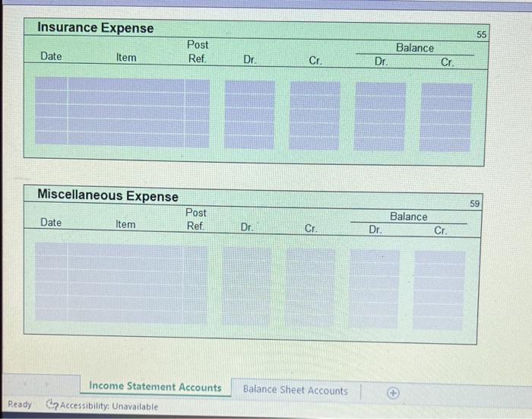Select first Balance Cr. cell in Insurance Expense

pos(447,90)
